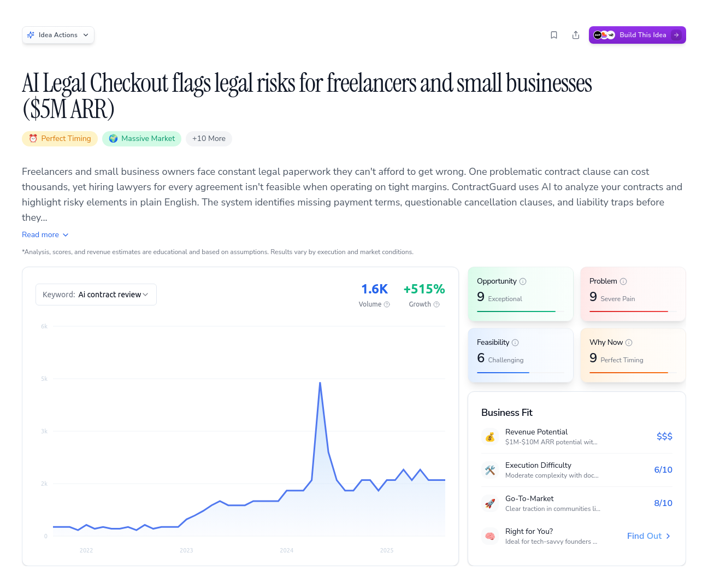Open the Idea Actions dropdown menu

pyautogui.click(x=58, y=35)
